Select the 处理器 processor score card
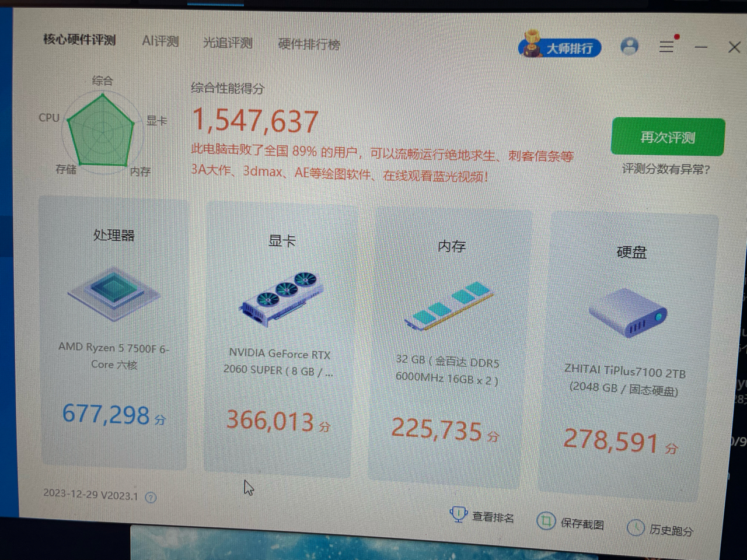 [x=113, y=332]
